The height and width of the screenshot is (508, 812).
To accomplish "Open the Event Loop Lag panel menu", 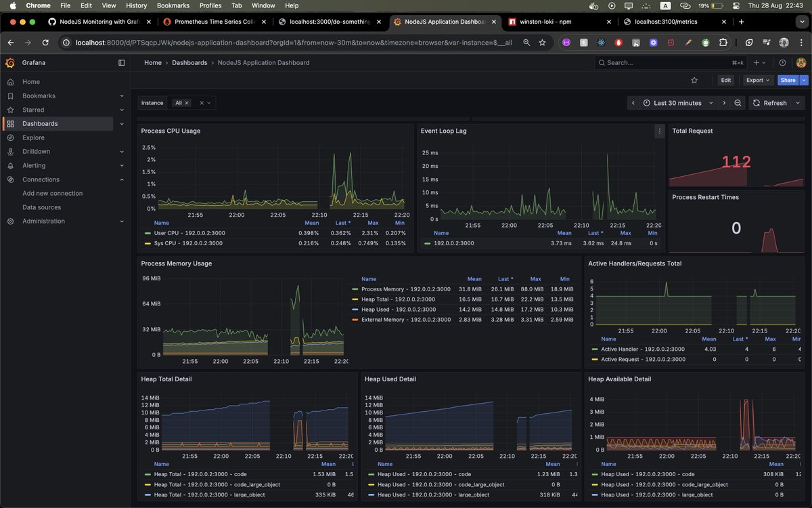I will (659, 131).
